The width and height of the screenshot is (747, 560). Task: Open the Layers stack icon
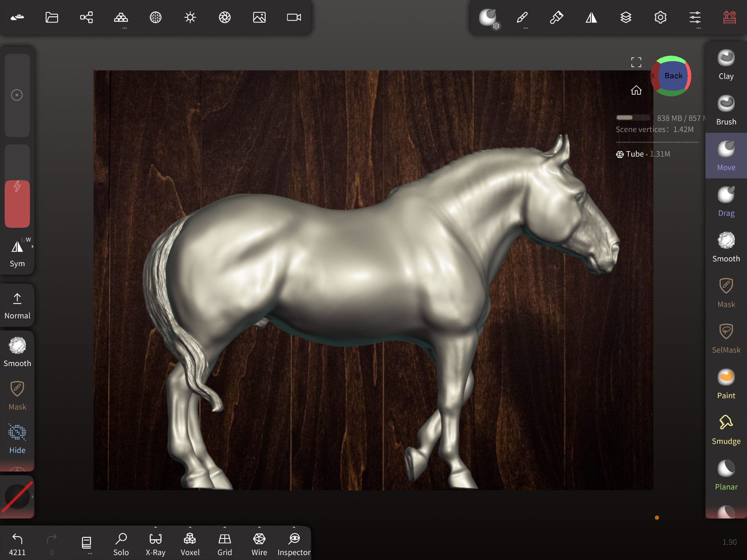click(626, 17)
